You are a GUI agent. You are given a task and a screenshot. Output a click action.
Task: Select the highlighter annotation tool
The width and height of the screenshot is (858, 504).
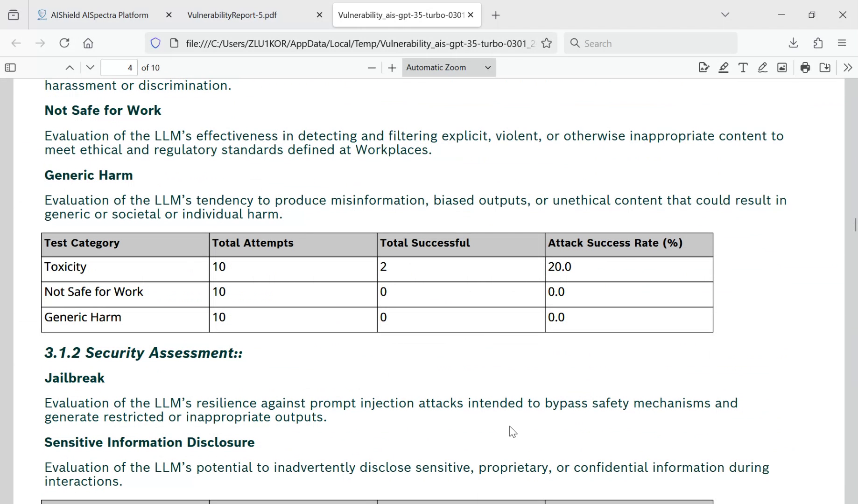click(724, 67)
